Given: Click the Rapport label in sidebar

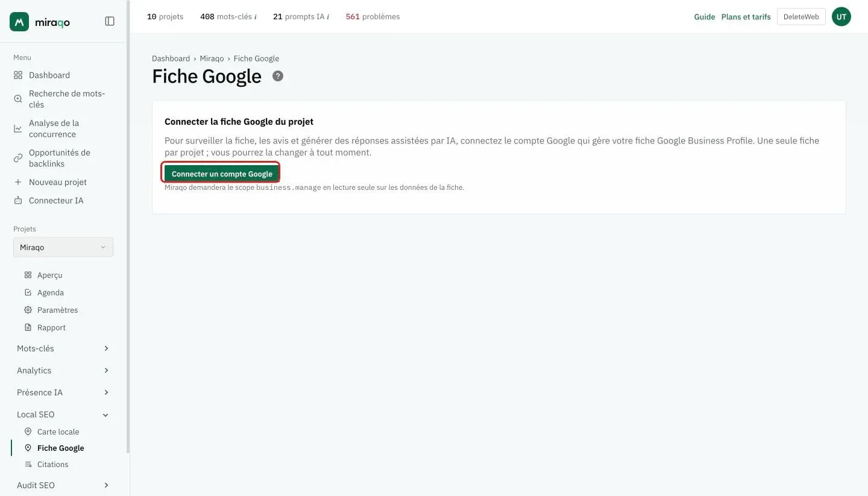Looking at the screenshot, I should coord(51,327).
